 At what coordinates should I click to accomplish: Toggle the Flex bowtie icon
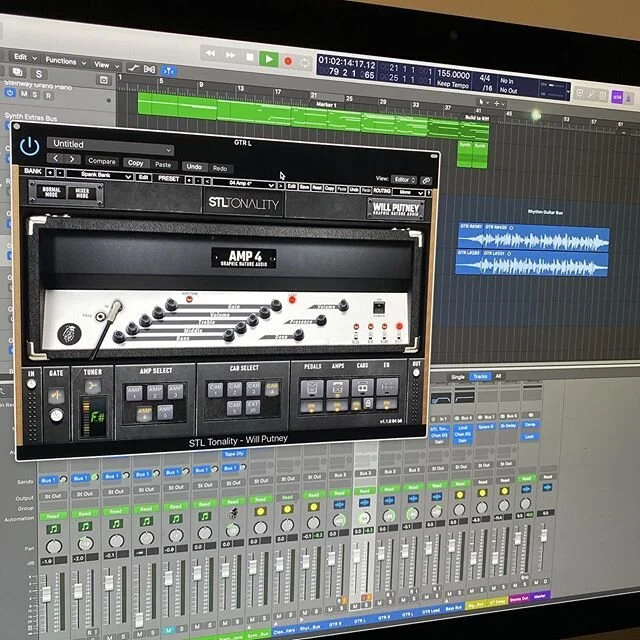pos(149,69)
